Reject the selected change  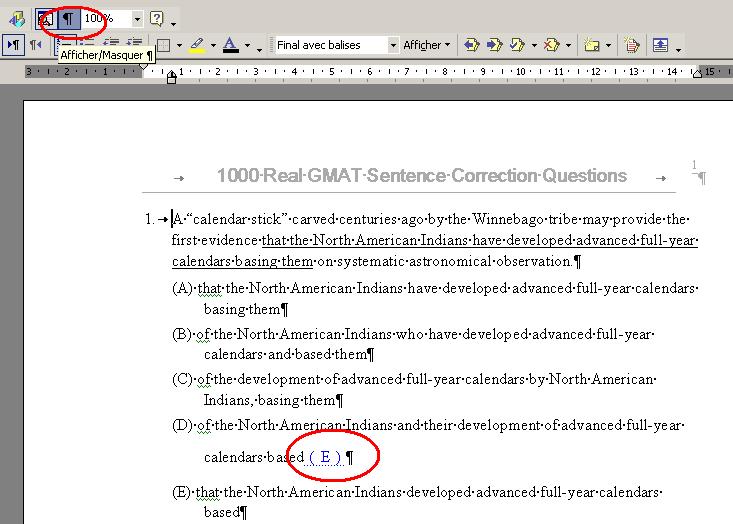[x=552, y=45]
